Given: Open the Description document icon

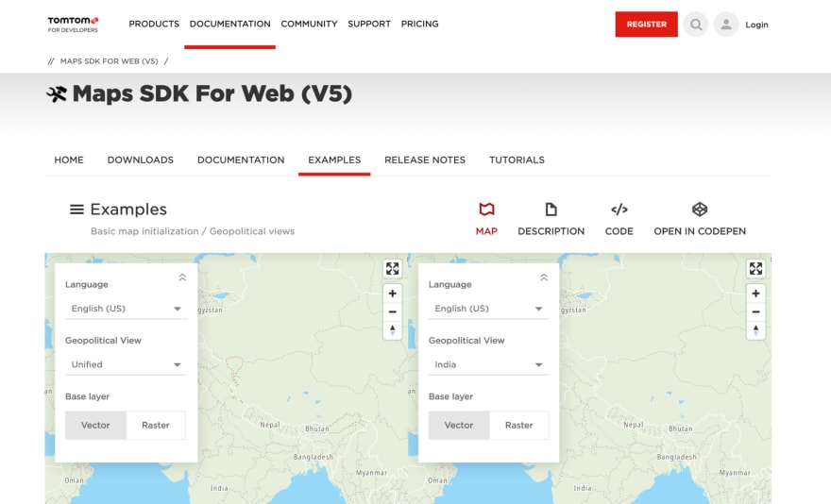Looking at the screenshot, I should (551, 210).
